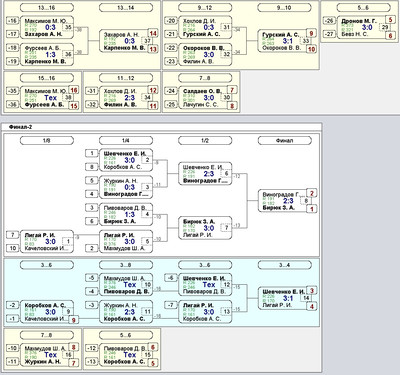The height and width of the screenshot is (375, 400).
Task: Open the "1/8" round header in Финал-2
Action: 47,141
